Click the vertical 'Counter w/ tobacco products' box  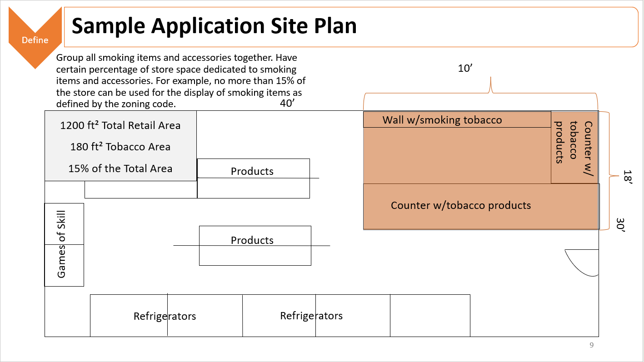click(x=574, y=147)
